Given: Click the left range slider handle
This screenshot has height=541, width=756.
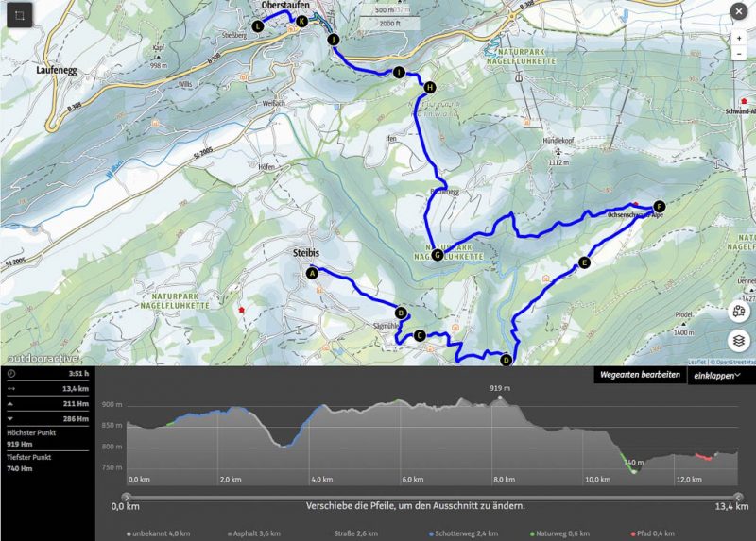Looking at the screenshot, I should click(126, 497).
